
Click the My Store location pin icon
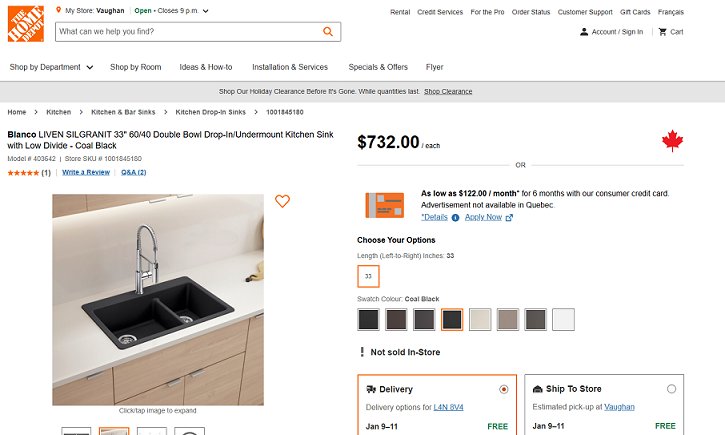pos(59,10)
